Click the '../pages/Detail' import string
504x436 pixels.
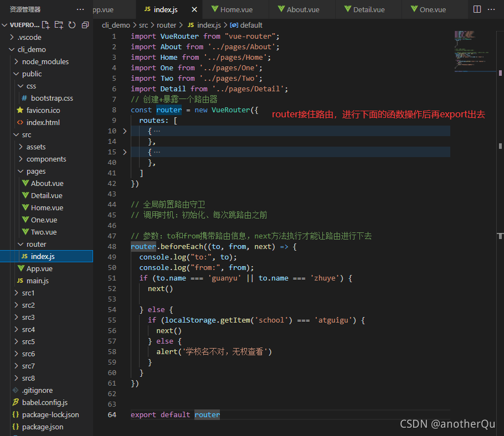(248, 89)
